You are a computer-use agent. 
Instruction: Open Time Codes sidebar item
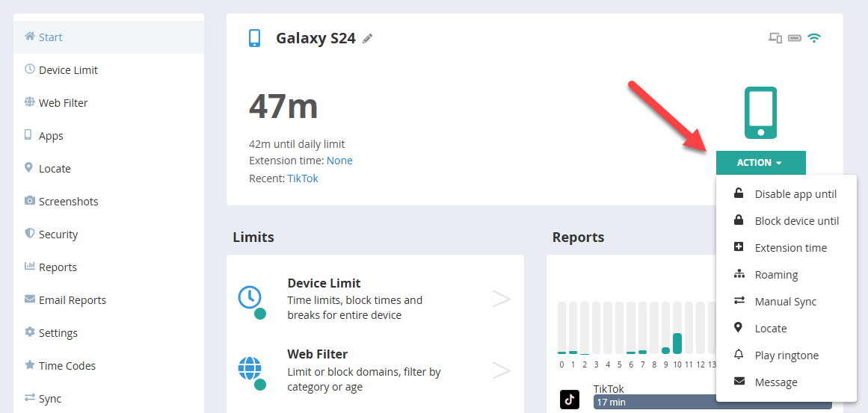point(108,366)
